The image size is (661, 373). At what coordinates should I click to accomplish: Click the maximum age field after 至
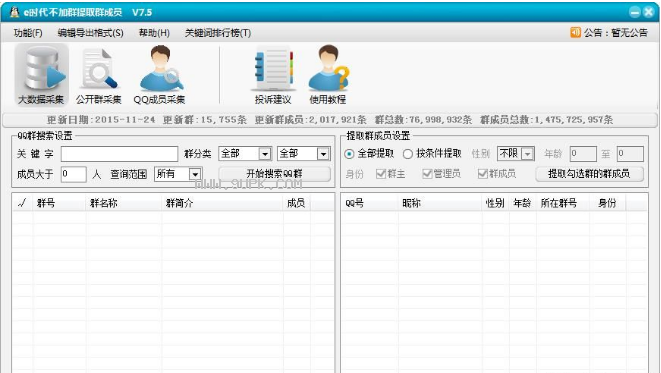(x=630, y=154)
